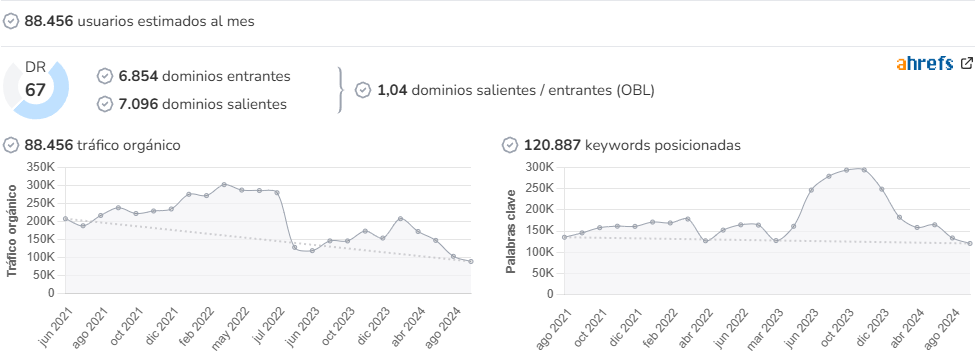Select the 88.456 tráfico orgánico heading
The width and height of the screenshot is (979, 363).
(x=102, y=145)
